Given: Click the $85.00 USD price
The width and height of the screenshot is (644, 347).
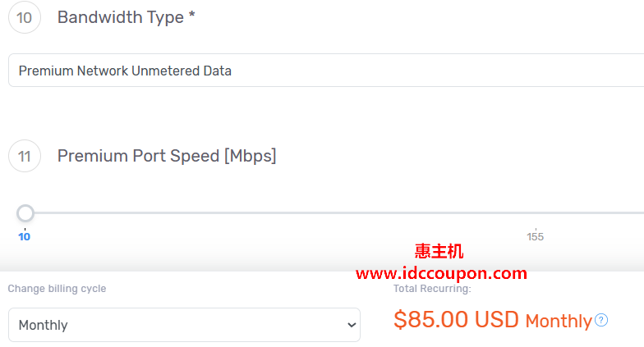Looking at the screenshot, I should pos(456,319).
